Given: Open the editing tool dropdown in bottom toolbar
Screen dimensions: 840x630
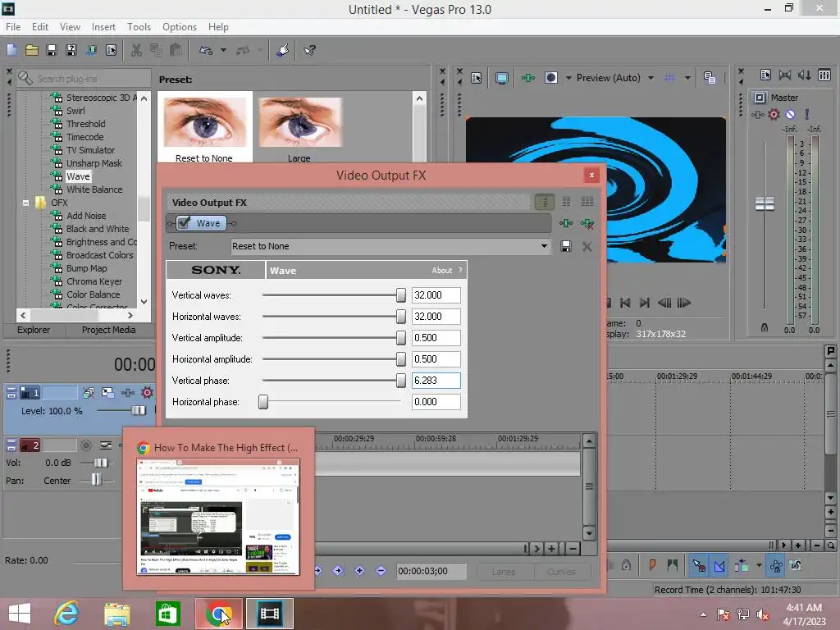Looking at the screenshot, I should (759, 565).
